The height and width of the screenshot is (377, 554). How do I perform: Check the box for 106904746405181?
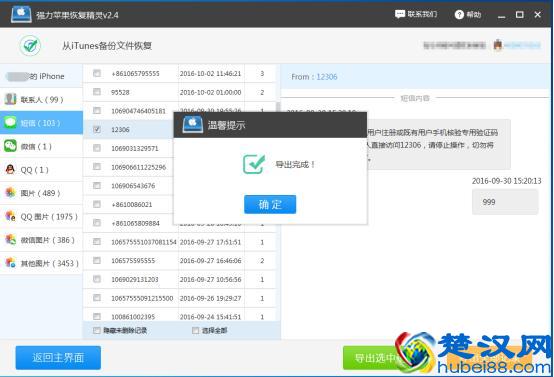pyautogui.click(x=97, y=111)
